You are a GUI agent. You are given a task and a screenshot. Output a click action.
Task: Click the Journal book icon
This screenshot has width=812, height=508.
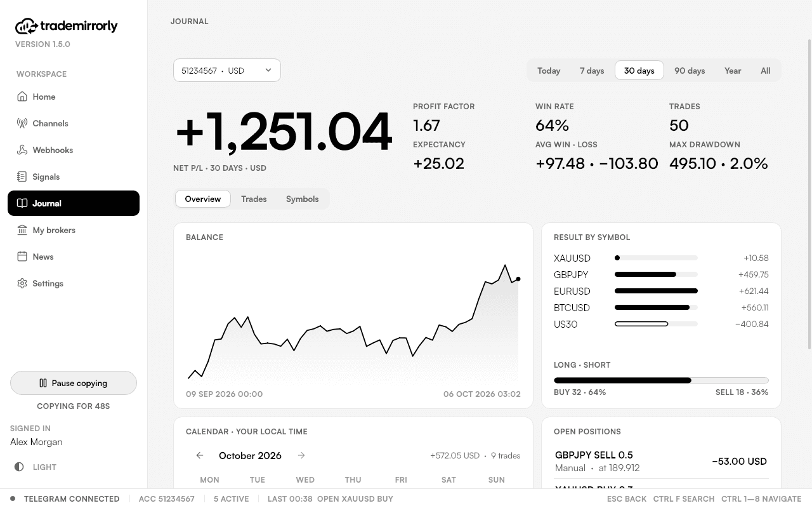(x=22, y=203)
